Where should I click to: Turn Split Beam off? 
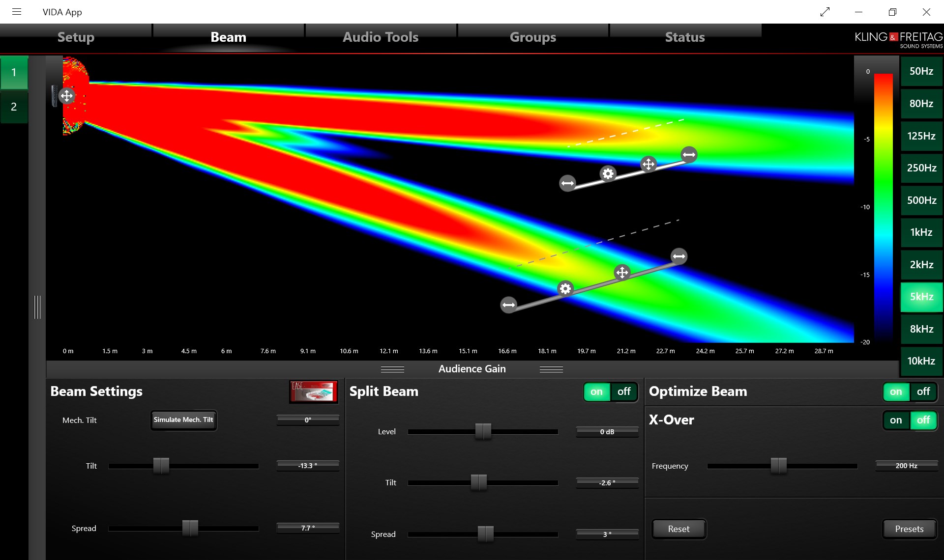coord(624,392)
